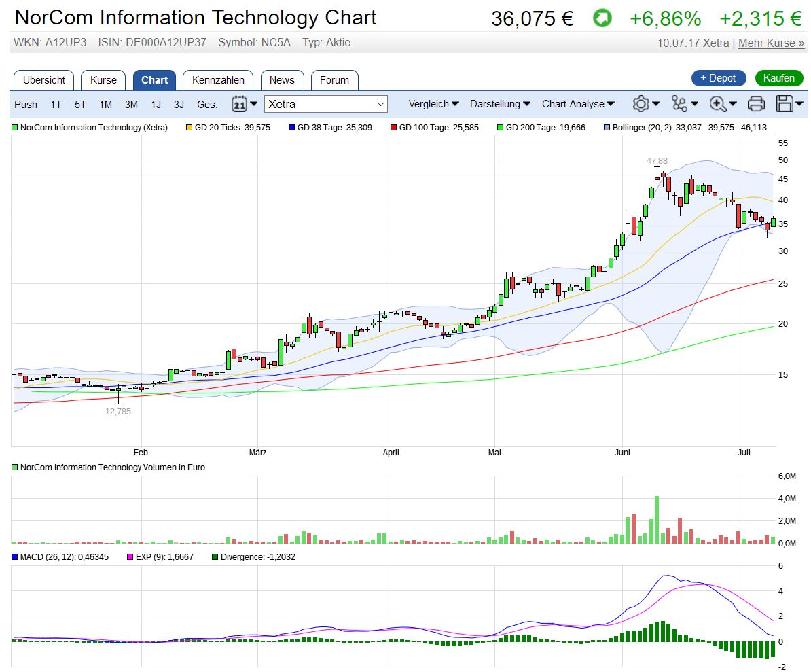Click the +2,315 € change value
Screen dimensions: 811x672
point(760,18)
